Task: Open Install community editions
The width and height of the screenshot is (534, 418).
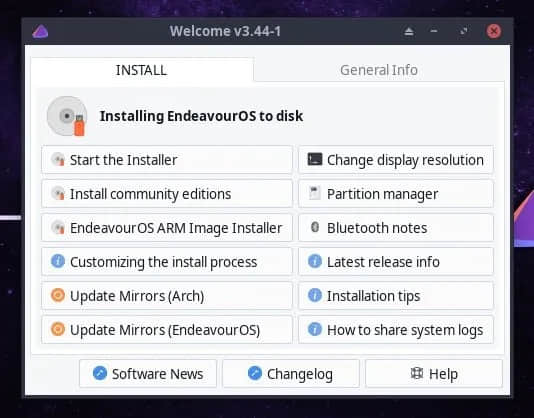Action: point(167,194)
